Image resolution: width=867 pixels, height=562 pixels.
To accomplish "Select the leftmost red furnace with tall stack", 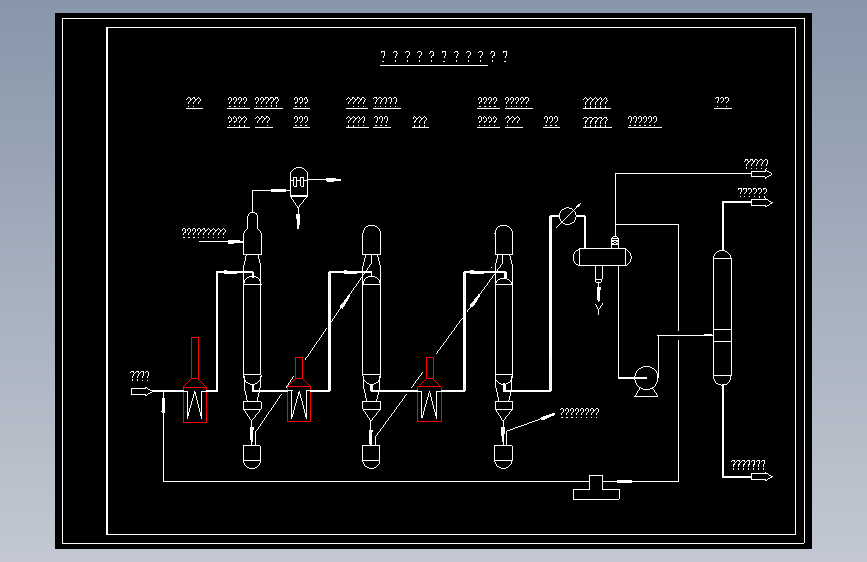I will (195, 380).
